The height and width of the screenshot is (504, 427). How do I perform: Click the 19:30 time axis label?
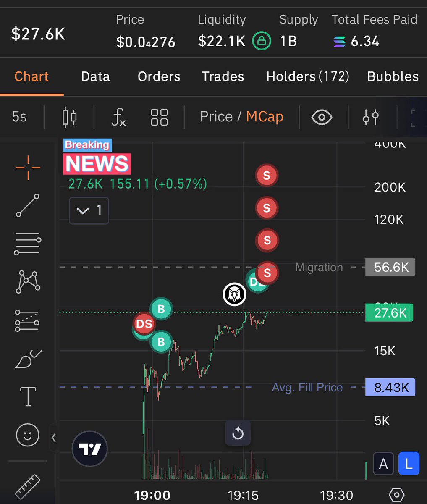[337, 495]
